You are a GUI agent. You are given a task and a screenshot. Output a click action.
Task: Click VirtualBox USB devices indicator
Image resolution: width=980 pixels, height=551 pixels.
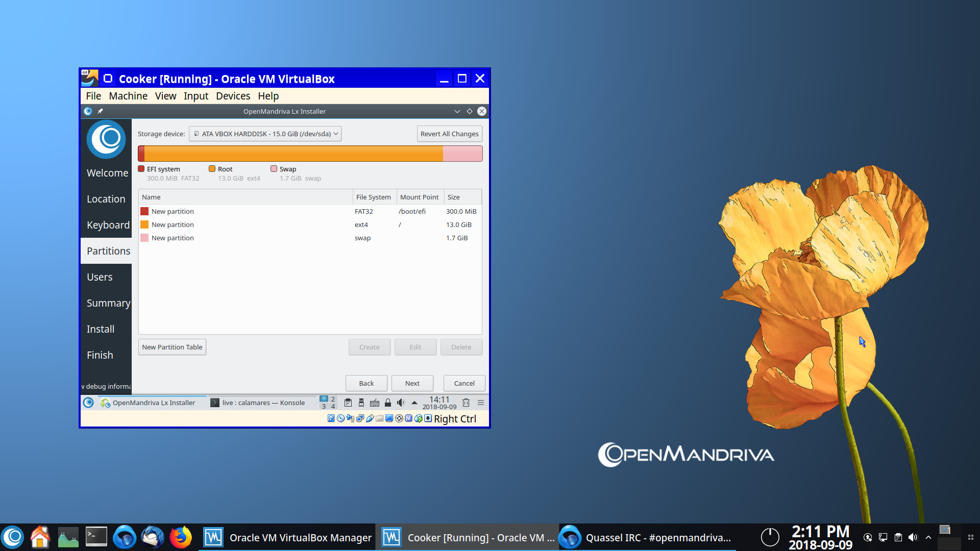pos(370,418)
